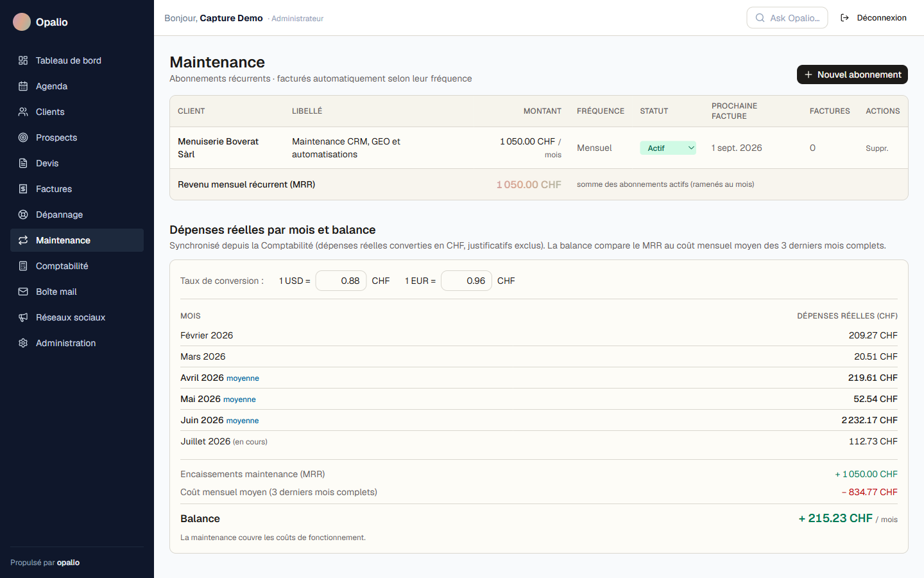Click the Devis document icon
The width and height of the screenshot is (924, 578).
coord(23,163)
